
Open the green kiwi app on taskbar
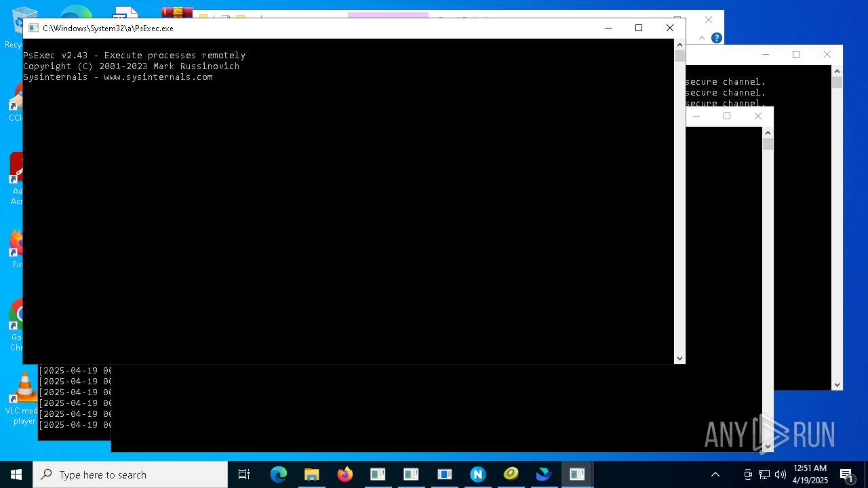(x=511, y=474)
